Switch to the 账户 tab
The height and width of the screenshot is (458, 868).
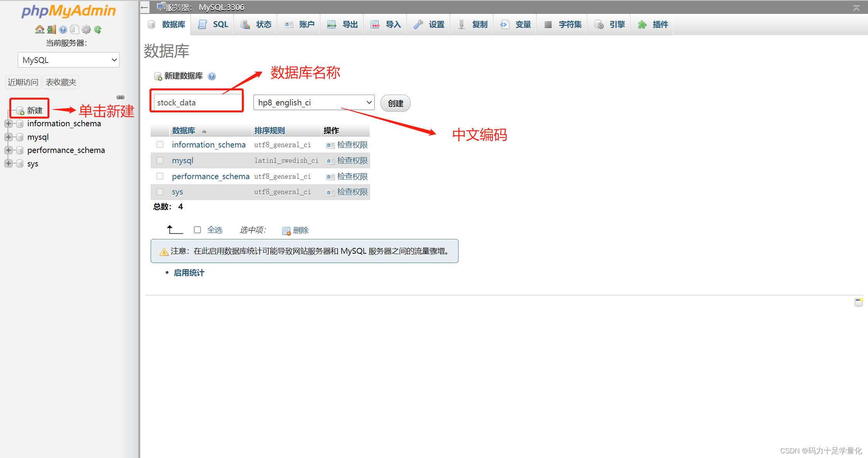[299, 25]
